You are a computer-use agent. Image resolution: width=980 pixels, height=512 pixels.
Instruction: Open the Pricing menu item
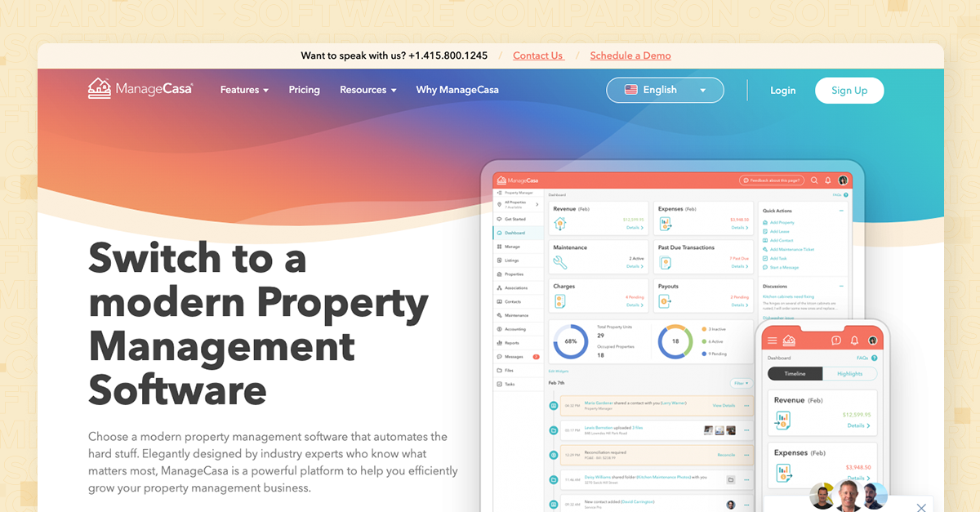coord(304,90)
